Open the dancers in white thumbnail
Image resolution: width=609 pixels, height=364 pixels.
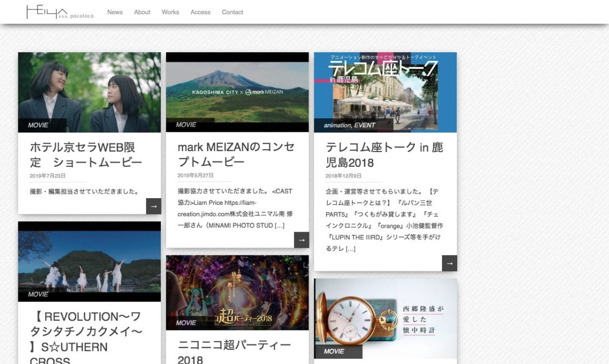(89, 262)
